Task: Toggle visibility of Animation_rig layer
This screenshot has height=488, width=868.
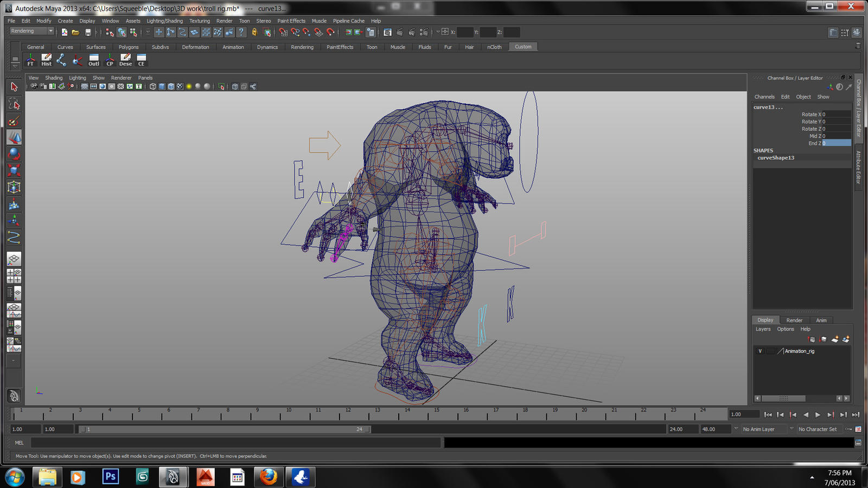Action: coord(760,351)
